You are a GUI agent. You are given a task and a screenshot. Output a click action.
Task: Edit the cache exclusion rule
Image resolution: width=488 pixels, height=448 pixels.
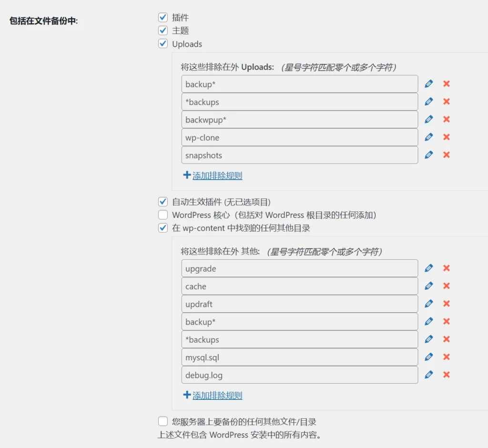coord(428,285)
